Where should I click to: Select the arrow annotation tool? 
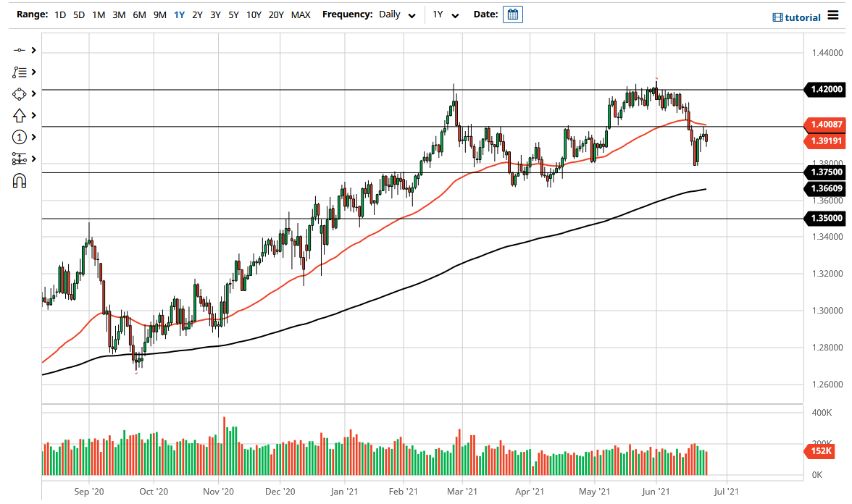click(20, 115)
